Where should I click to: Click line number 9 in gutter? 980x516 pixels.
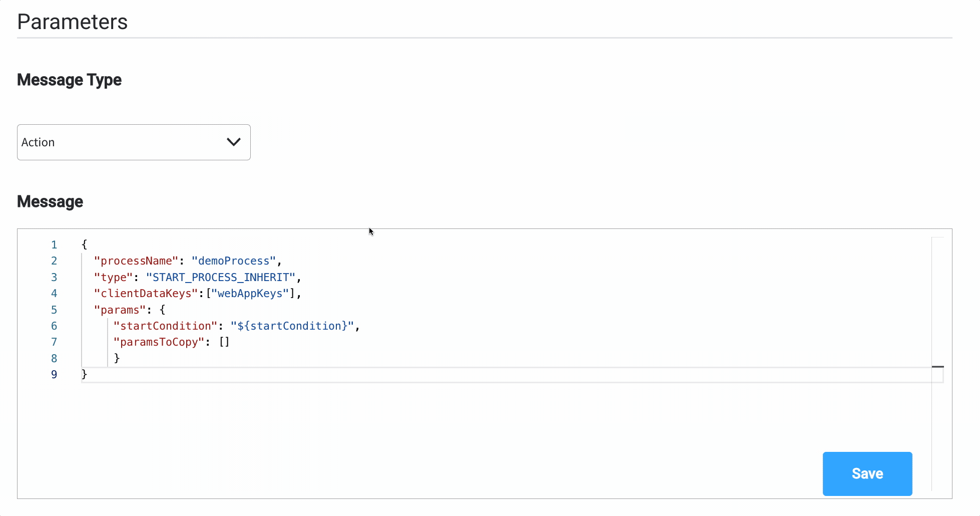tap(54, 375)
